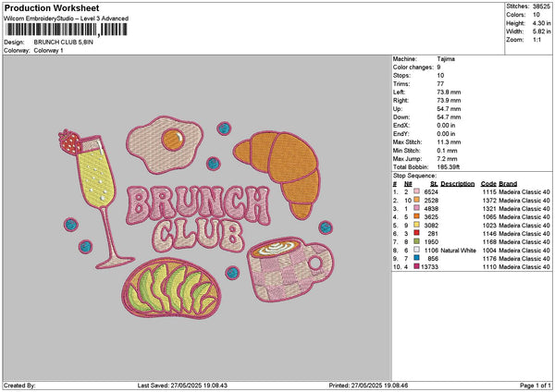Select the checkered coffee mug
The height and width of the screenshot is (392, 555).
coord(290,270)
